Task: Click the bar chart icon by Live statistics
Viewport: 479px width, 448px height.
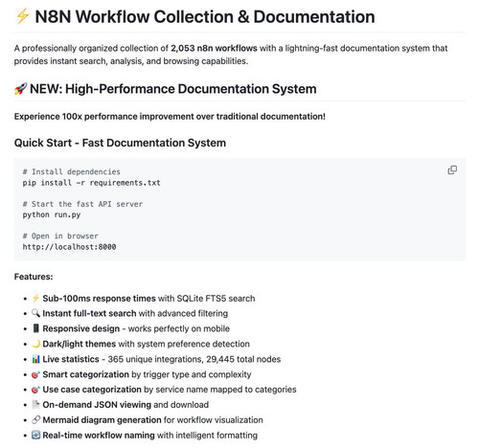Action: pos(35,359)
